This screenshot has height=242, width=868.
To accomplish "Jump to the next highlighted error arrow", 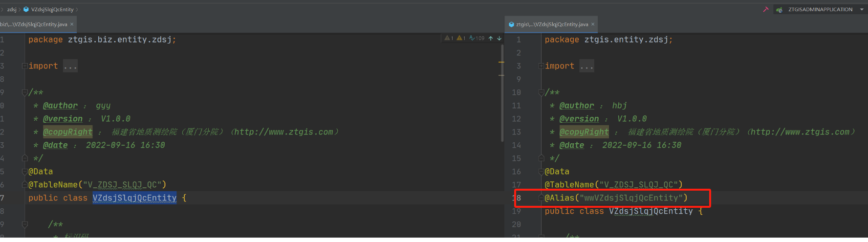I will pyautogui.click(x=499, y=38).
